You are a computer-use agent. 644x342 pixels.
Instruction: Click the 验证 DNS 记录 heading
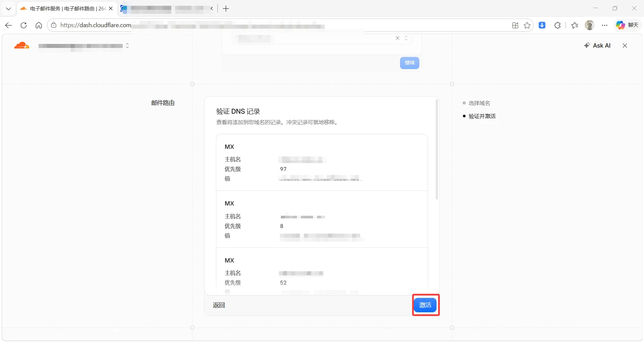(238, 112)
